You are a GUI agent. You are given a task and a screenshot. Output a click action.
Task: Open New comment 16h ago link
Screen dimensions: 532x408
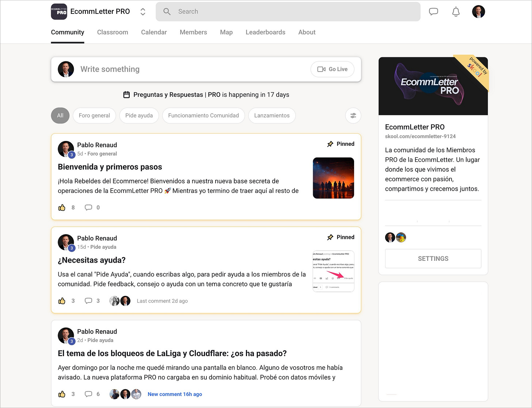pos(175,394)
